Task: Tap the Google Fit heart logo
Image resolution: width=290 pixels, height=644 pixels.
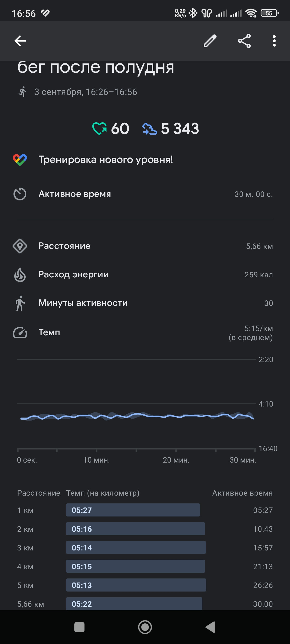Action: coord(20,160)
